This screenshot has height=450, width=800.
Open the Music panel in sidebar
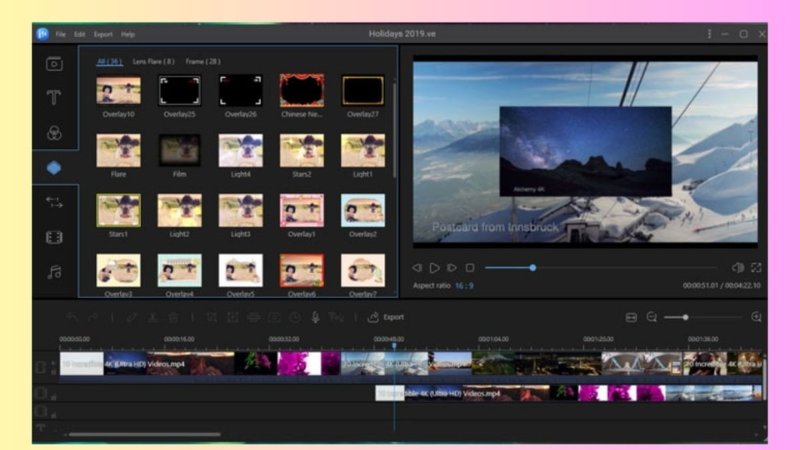(x=54, y=272)
